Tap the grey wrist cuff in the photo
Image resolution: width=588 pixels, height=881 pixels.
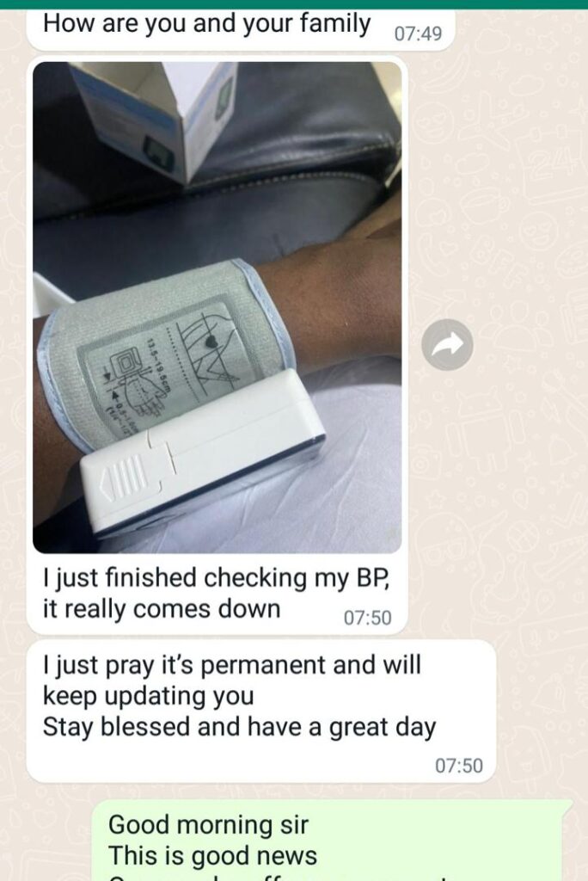(162, 348)
